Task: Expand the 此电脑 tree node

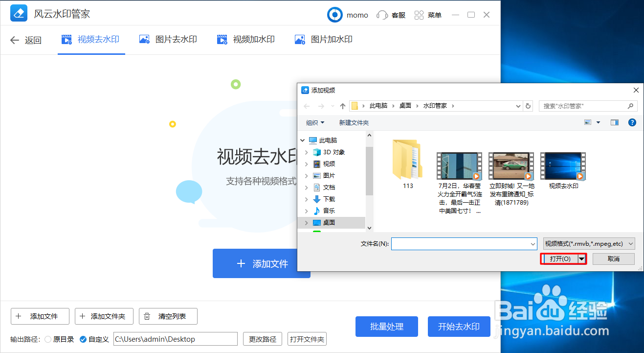Action: 302,140
